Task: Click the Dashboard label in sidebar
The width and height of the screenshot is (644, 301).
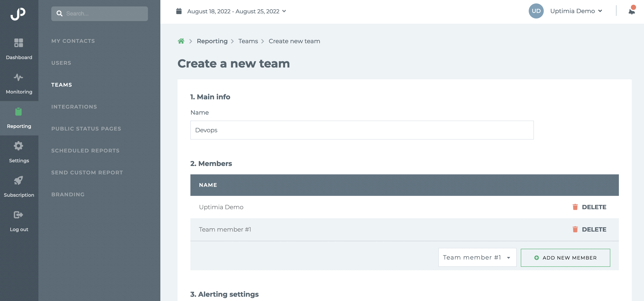Action: pyautogui.click(x=19, y=57)
